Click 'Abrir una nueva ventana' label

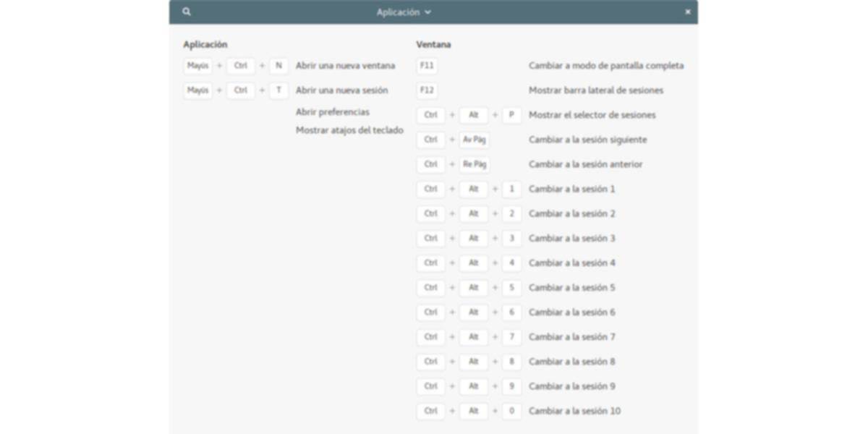[x=345, y=66]
